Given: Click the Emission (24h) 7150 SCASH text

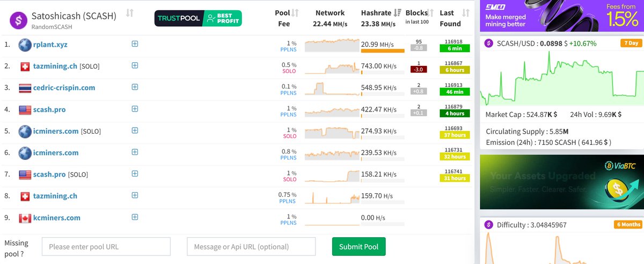Looking at the screenshot, I should [x=548, y=142].
